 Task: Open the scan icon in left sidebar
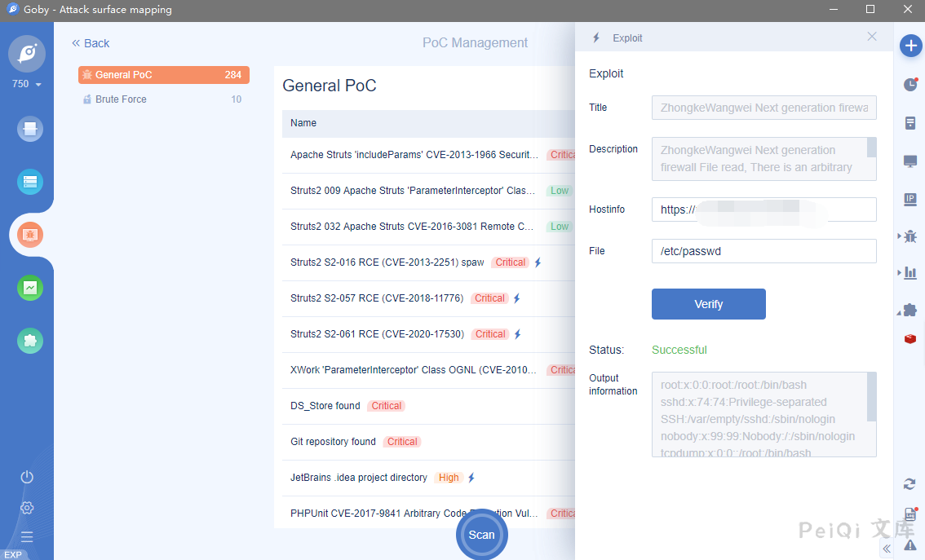30,129
